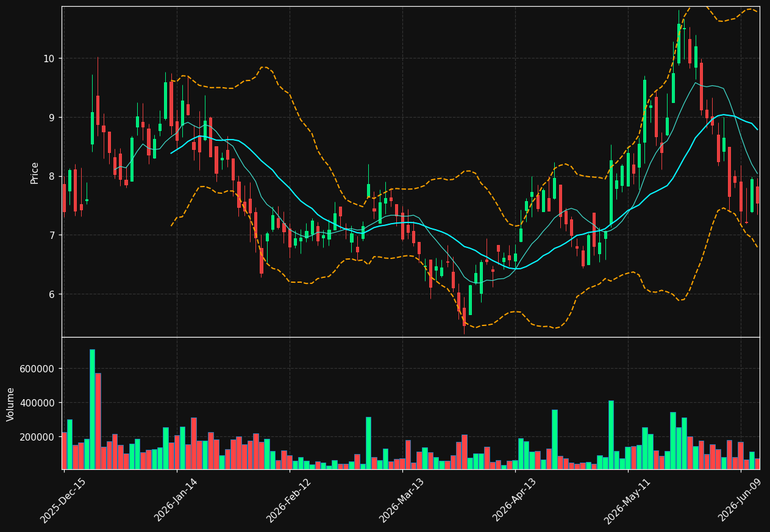The image size is (770, 532).
Task: Click the tallest green volume bar
Action: (92, 409)
